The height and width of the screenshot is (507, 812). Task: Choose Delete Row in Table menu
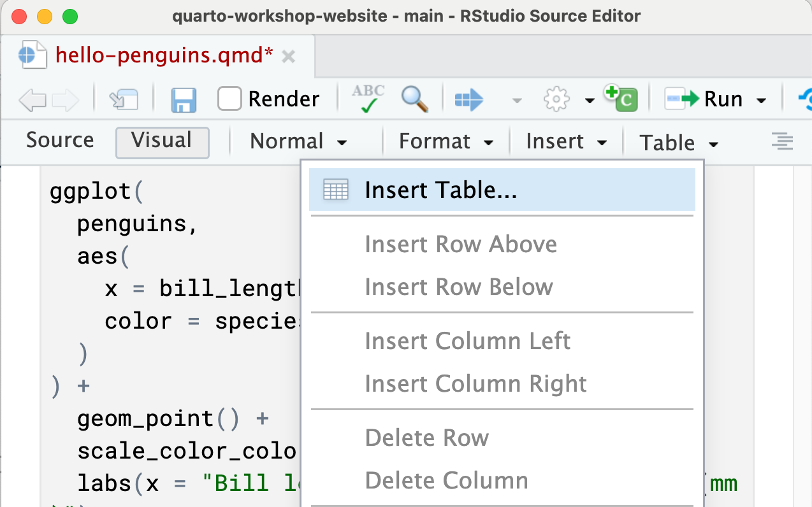coord(502,438)
